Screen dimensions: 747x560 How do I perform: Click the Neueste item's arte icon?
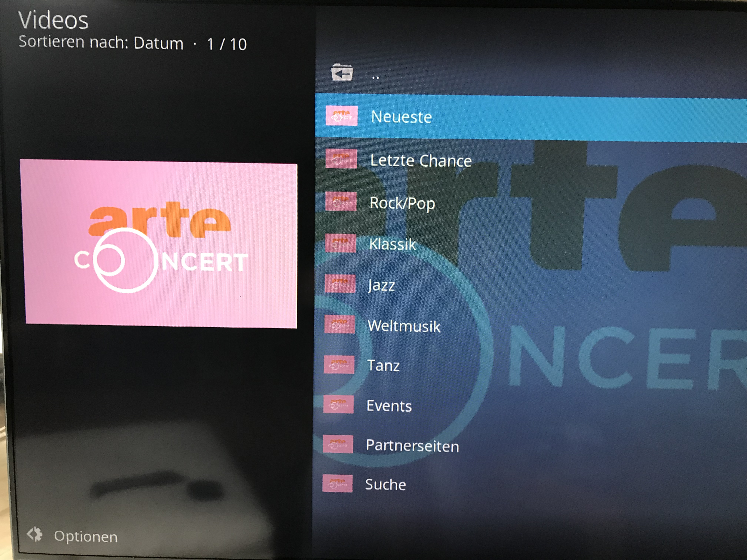point(341,116)
